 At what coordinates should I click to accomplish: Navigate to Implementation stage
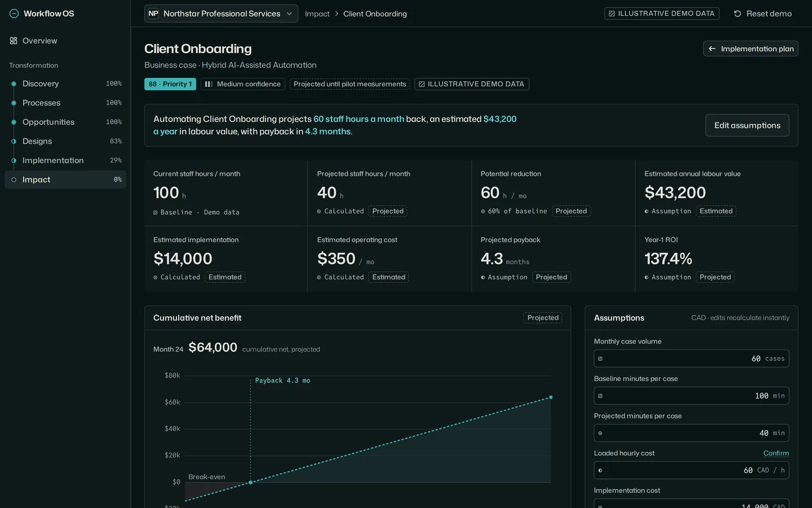click(x=65, y=161)
